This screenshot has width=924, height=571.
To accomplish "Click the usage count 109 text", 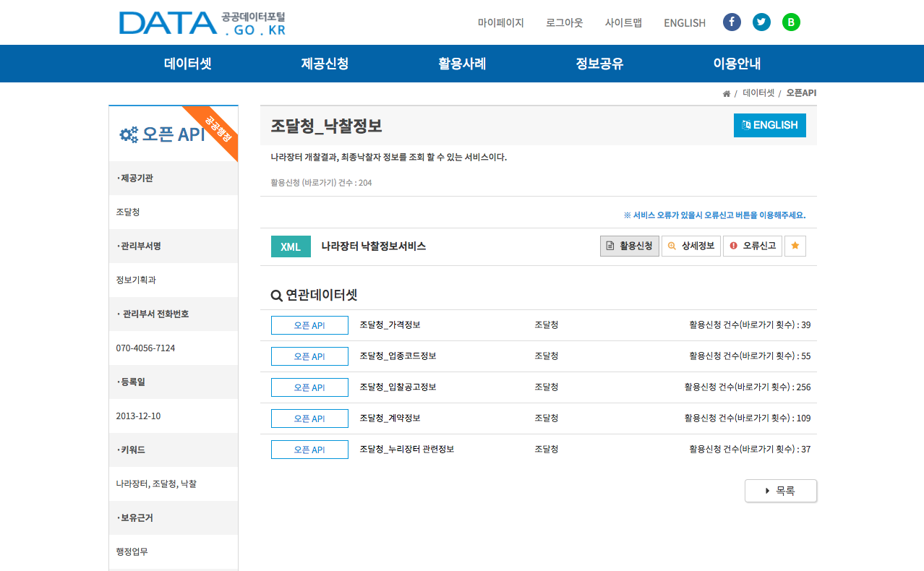I will click(748, 418).
